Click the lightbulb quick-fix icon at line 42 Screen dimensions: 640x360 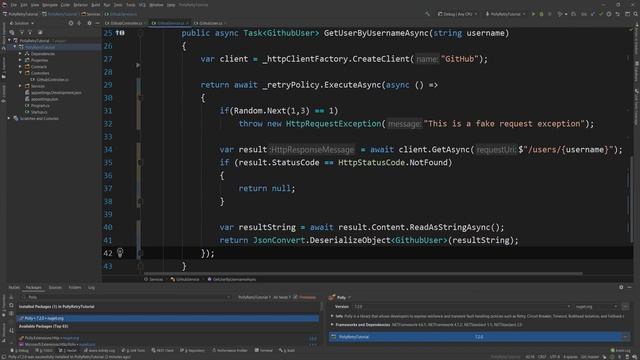point(120,253)
